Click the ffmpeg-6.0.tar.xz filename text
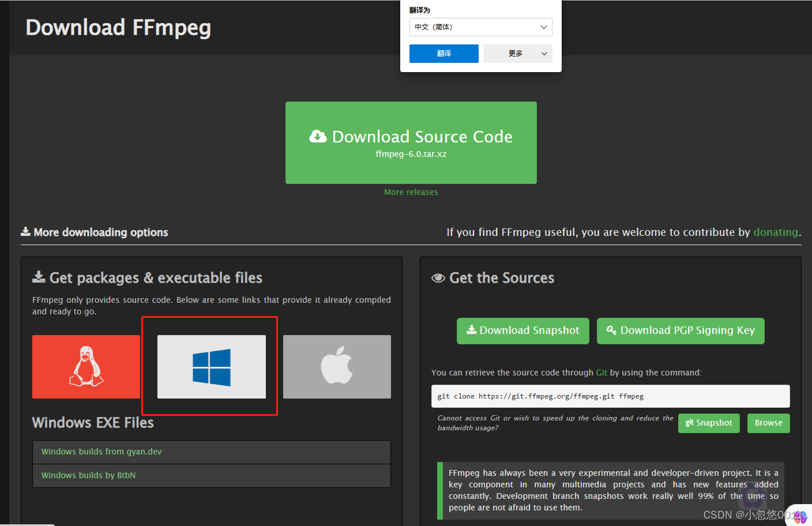Image resolution: width=812 pixels, height=526 pixels. (x=411, y=154)
